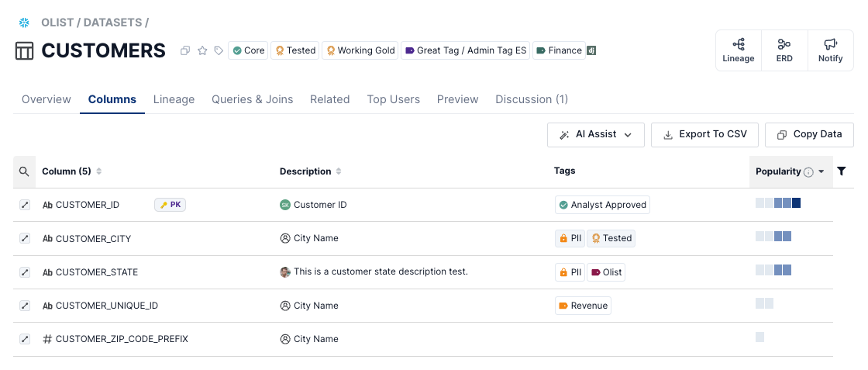Open the Discussion (1) tab

coord(531,99)
